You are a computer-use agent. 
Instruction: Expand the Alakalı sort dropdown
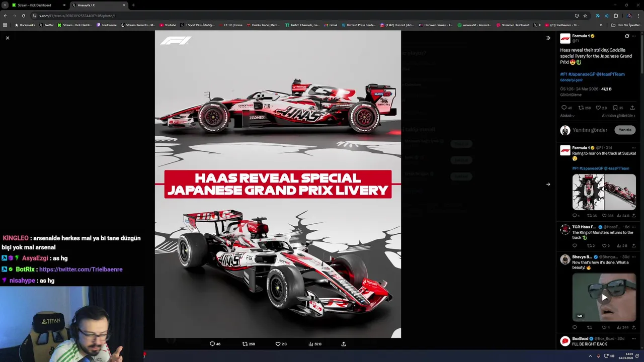click(568, 116)
